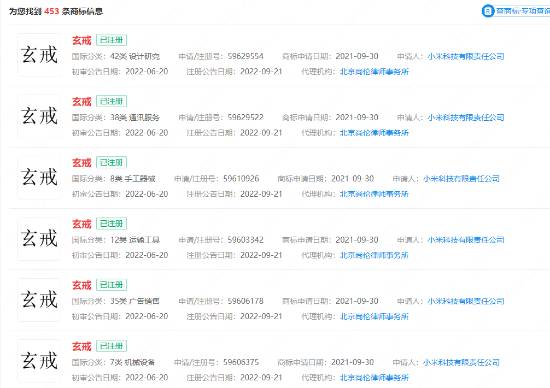
Task: Click 已注册 badge in the 42类 设计研究 row
Action: click(112, 40)
